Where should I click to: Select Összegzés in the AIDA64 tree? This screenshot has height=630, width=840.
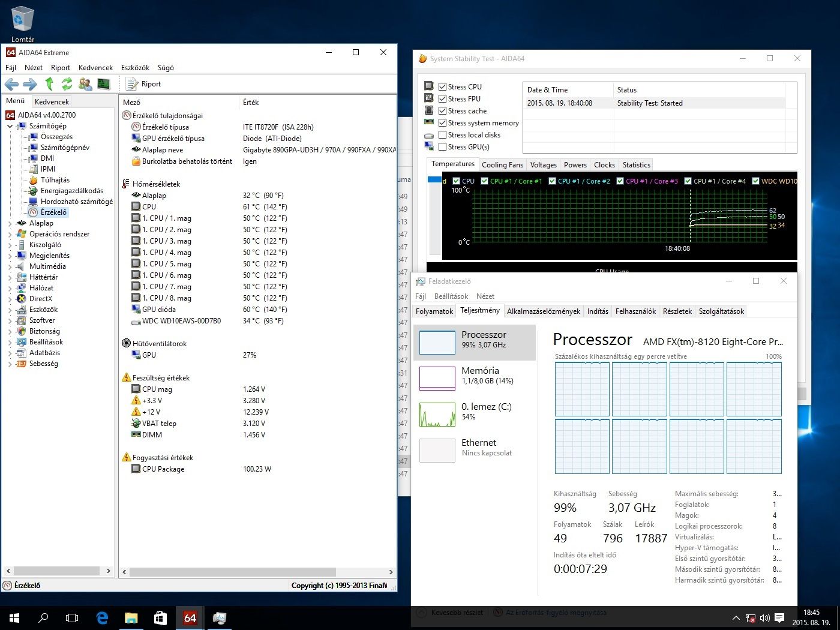tap(56, 137)
